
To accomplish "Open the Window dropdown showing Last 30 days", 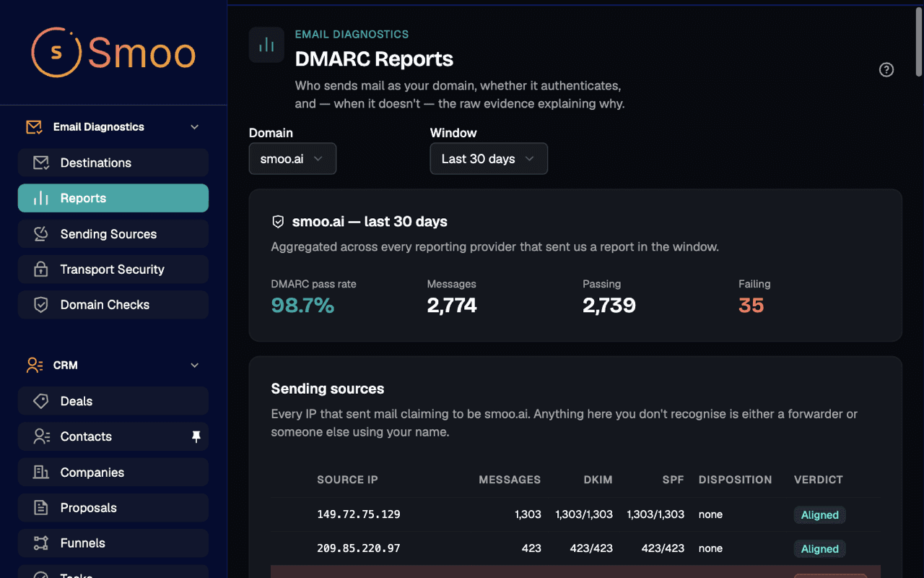I will pyautogui.click(x=489, y=159).
